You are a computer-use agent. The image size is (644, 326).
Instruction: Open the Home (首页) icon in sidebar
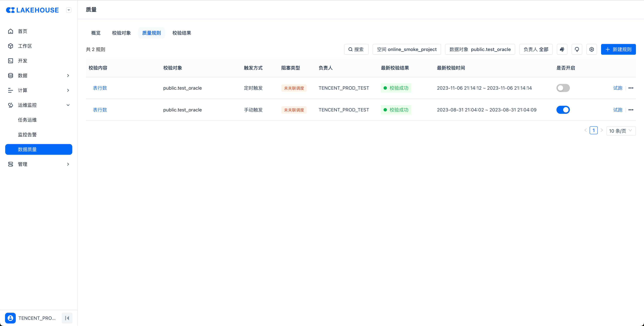(11, 31)
